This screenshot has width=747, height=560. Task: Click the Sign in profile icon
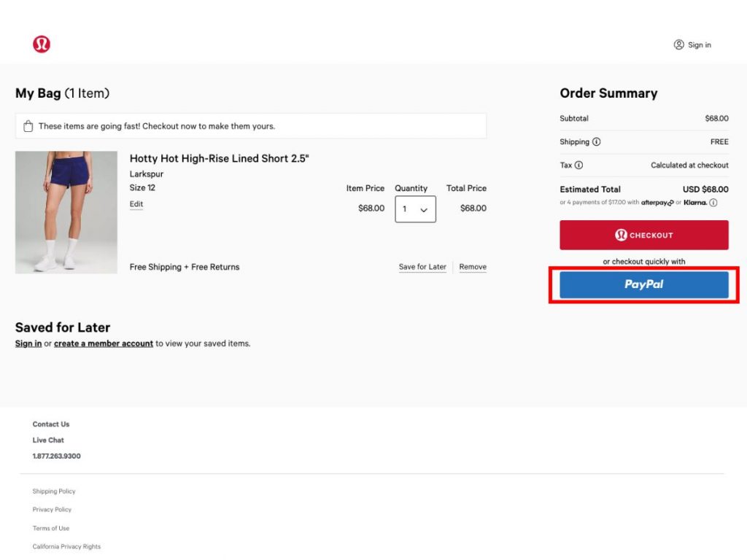[x=679, y=44]
